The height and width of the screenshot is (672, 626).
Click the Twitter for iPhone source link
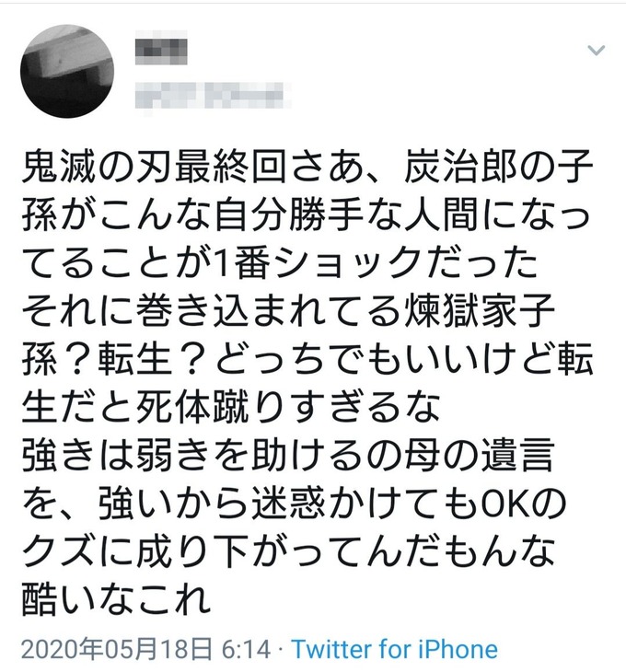click(395, 649)
